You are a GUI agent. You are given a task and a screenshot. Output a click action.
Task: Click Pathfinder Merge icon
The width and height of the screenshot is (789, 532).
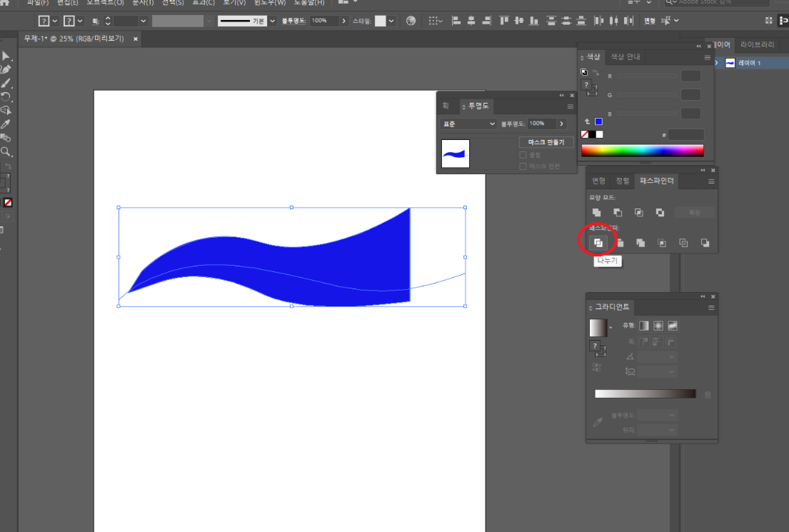pos(640,243)
